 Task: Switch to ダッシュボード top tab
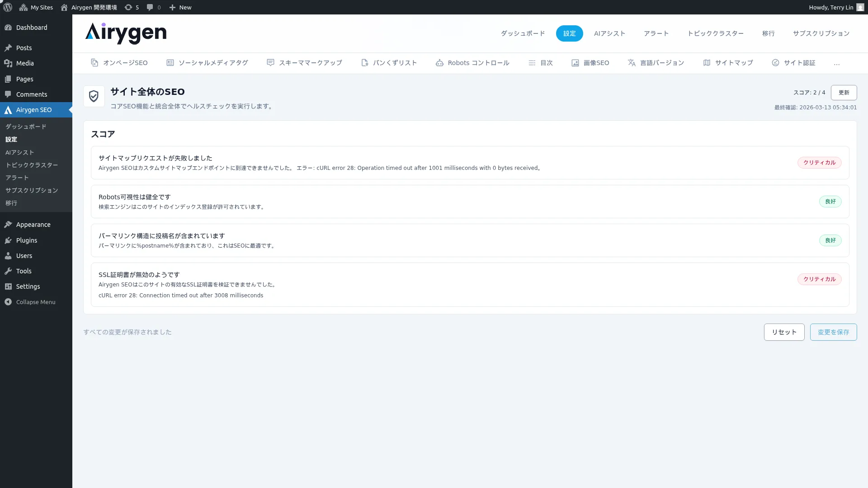(523, 33)
